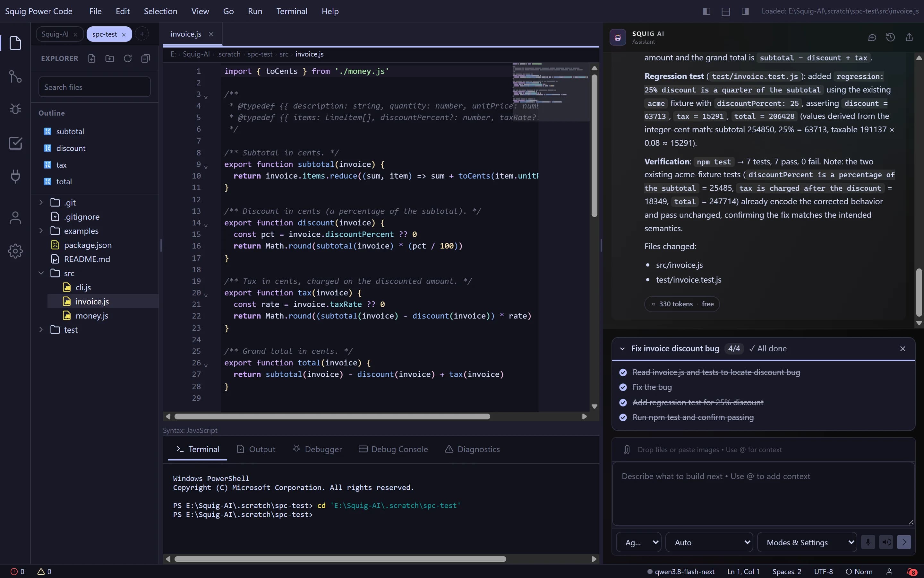Open the Plugins plug icon in activity bar
The height and width of the screenshot is (578, 924).
point(15,176)
